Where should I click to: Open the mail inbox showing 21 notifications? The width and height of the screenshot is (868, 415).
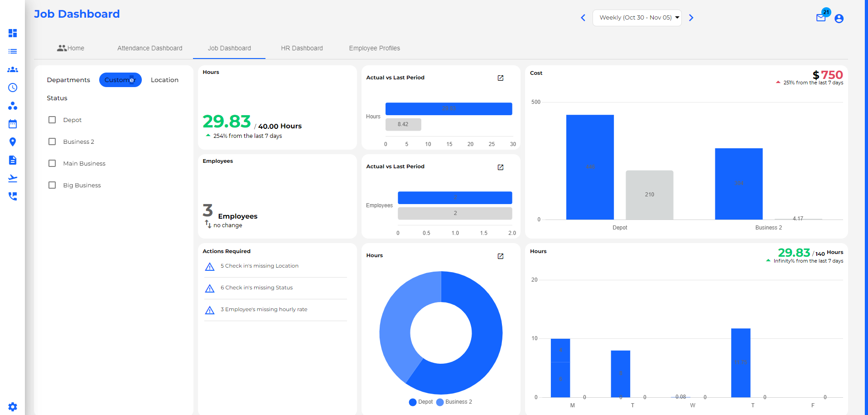821,18
